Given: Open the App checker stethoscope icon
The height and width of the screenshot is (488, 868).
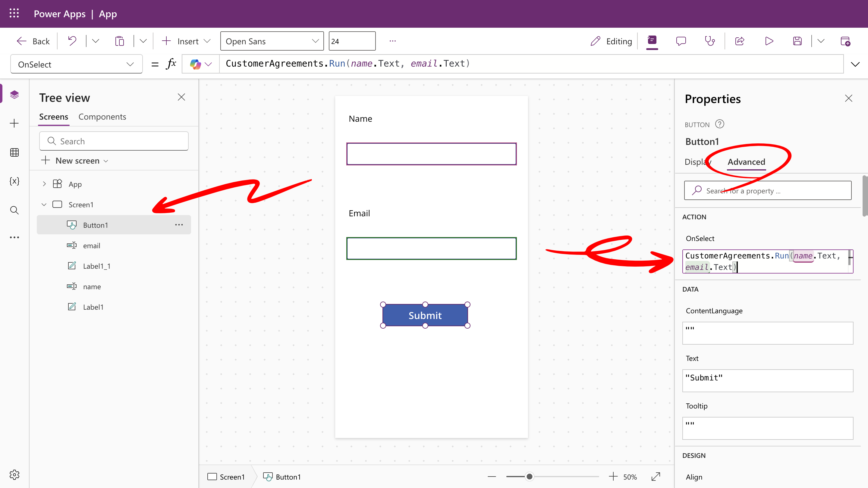Looking at the screenshot, I should [710, 41].
